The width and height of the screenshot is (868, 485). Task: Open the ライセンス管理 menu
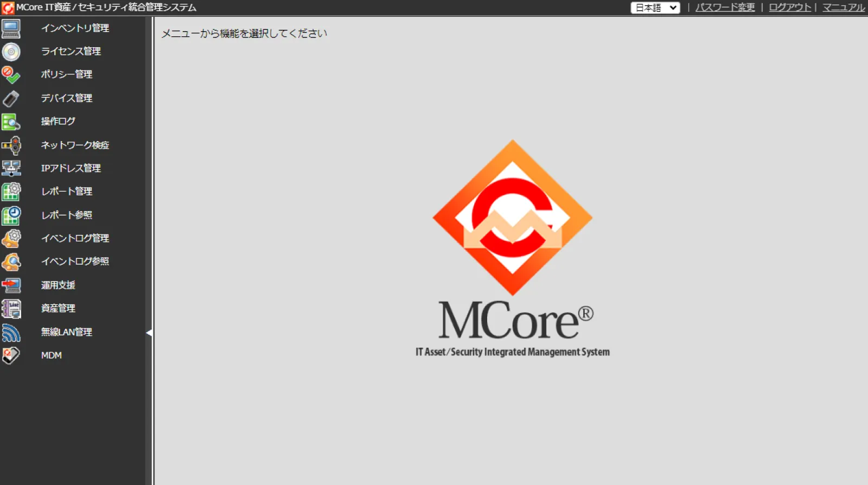pos(71,51)
